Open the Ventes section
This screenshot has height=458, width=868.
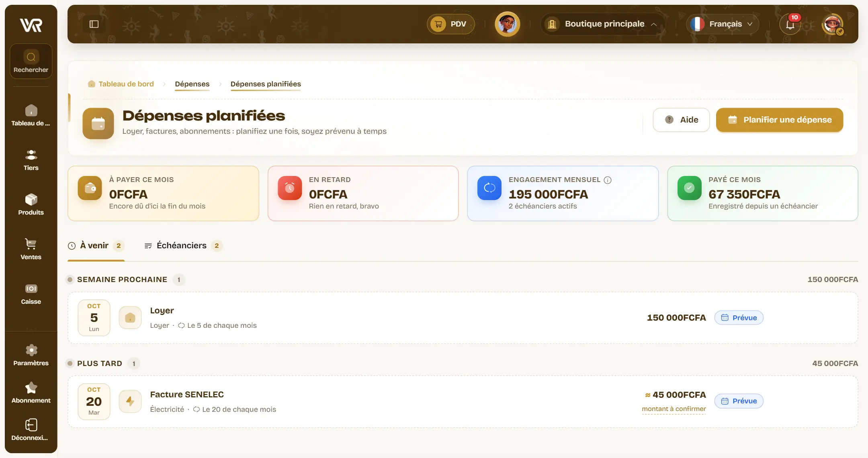tap(31, 249)
